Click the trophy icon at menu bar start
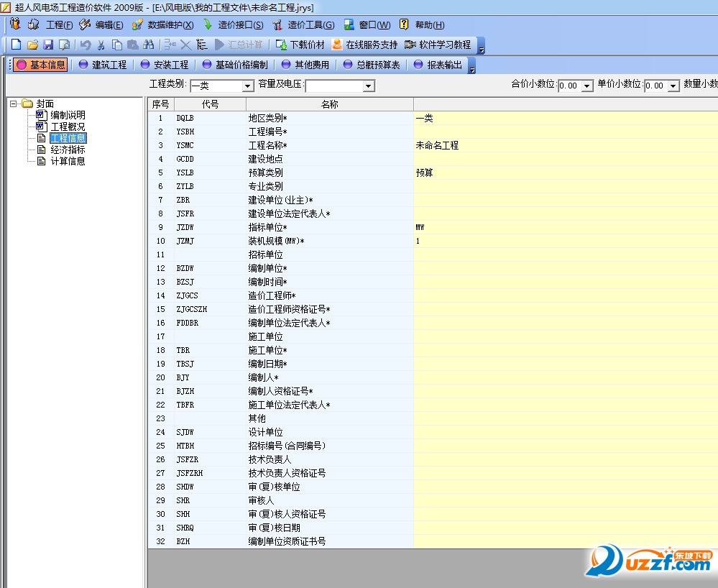This screenshot has width=718, height=588. tap(15, 24)
